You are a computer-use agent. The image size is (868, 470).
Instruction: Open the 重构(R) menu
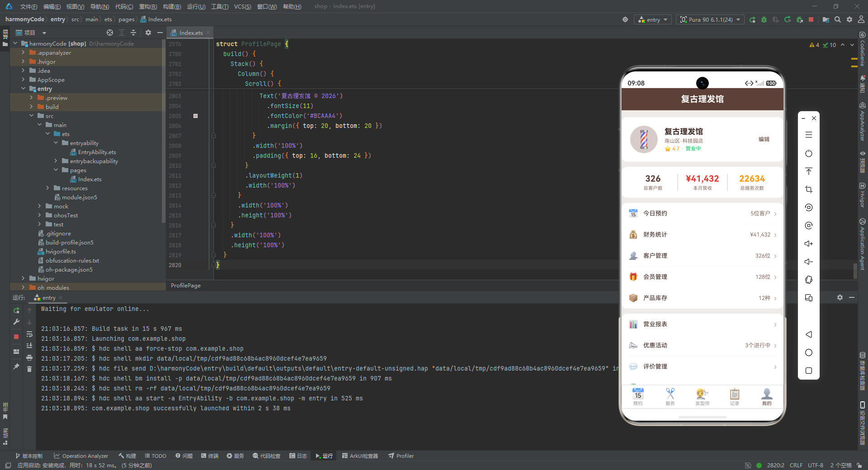pyautogui.click(x=148, y=6)
